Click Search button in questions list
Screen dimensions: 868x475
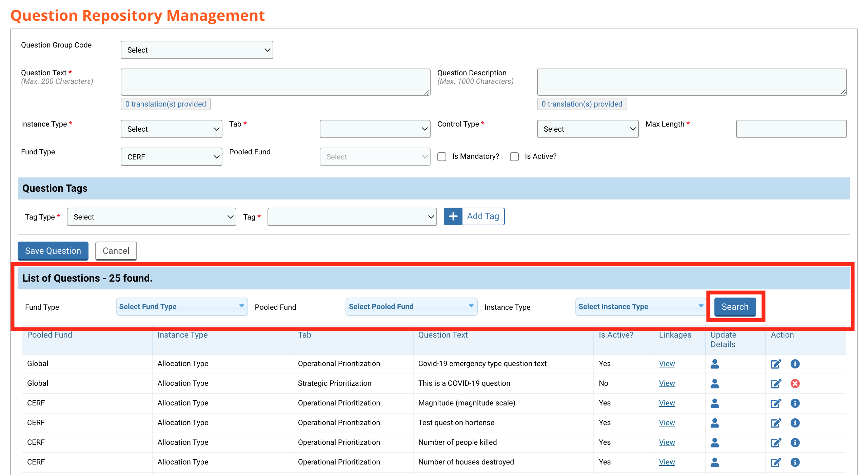tap(735, 307)
